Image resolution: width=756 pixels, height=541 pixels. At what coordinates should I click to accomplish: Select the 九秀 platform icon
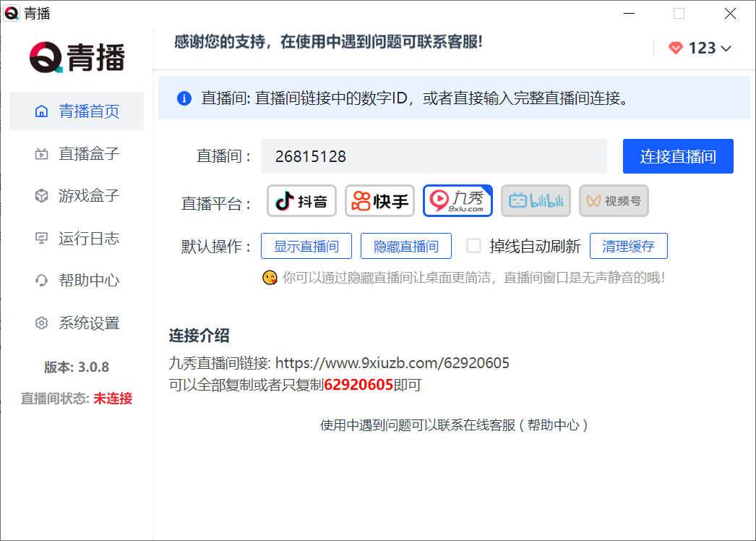(x=458, y=201)
